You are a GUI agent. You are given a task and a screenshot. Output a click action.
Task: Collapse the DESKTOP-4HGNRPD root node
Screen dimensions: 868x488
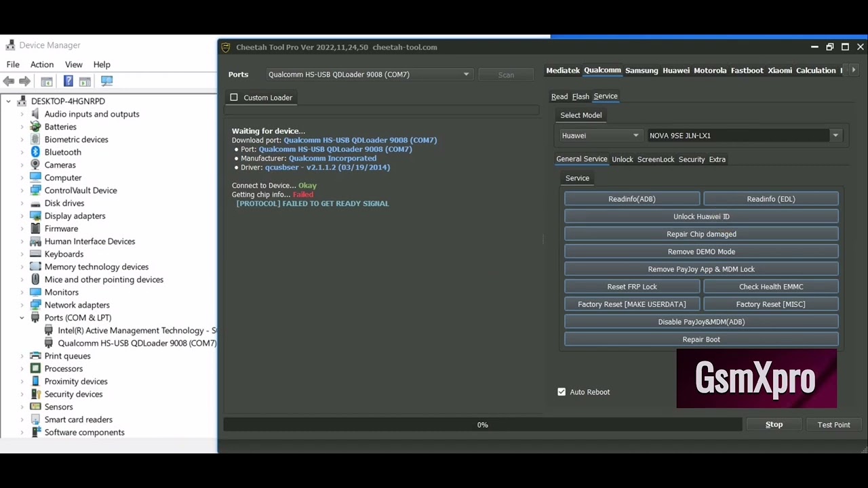point(8,102)
